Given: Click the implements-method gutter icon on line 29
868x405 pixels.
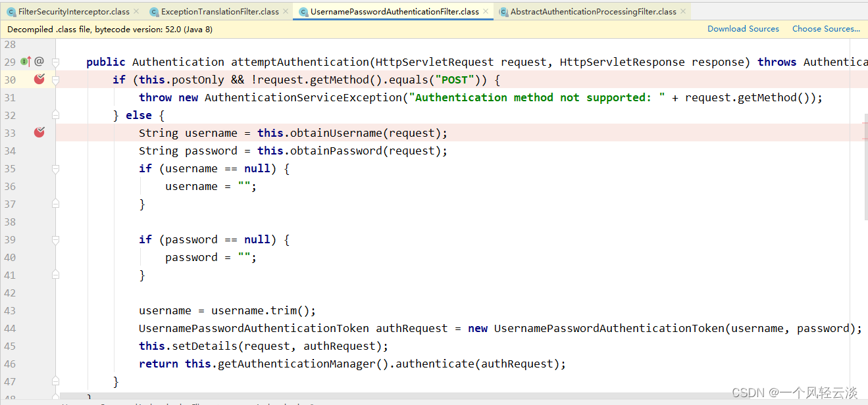Looking at the screenshot, I should click(x=26, y=61).
